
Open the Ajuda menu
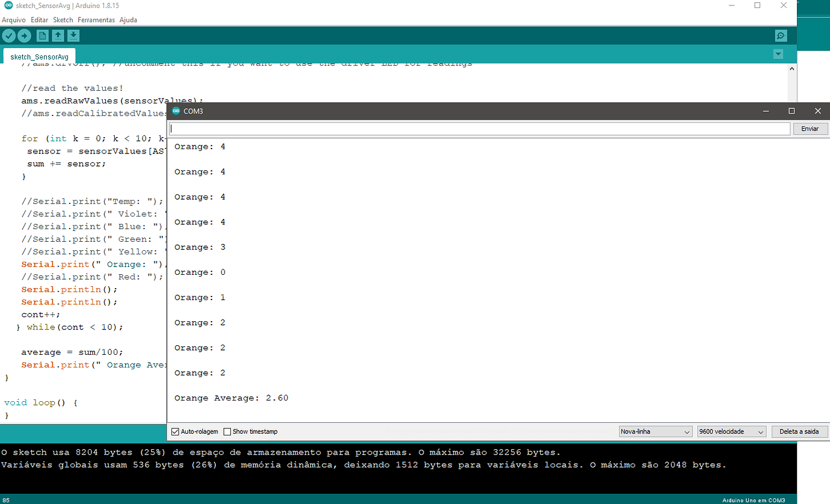pos(128,19)
